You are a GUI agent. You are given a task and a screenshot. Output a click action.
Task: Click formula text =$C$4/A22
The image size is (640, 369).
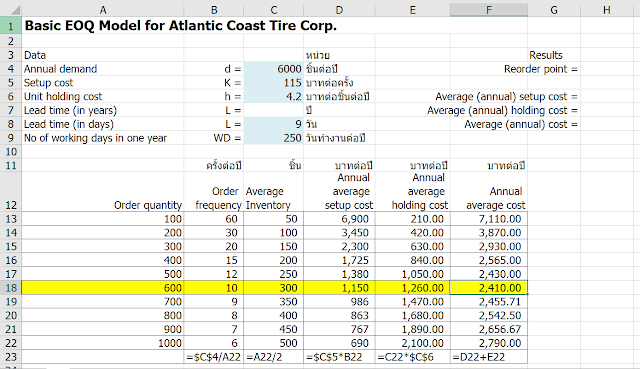[213, 357]
